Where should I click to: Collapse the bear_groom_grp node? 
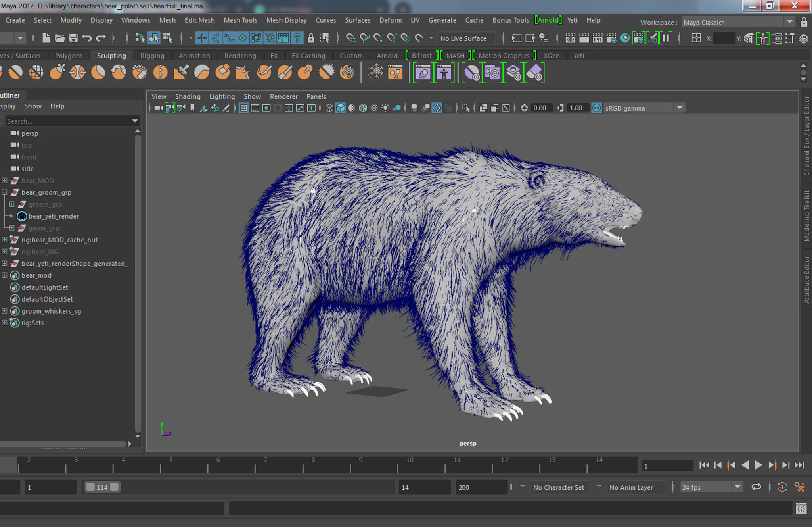(x=4, y=192)
